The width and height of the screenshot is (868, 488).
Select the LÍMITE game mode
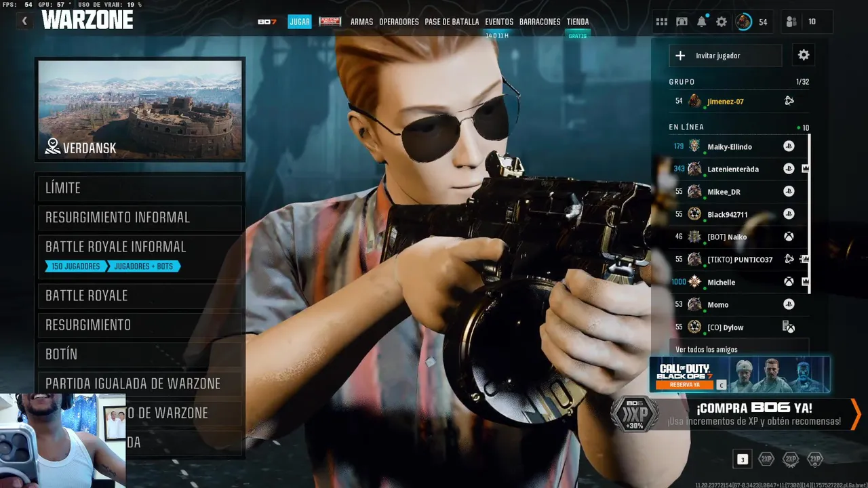coord(140,188)
